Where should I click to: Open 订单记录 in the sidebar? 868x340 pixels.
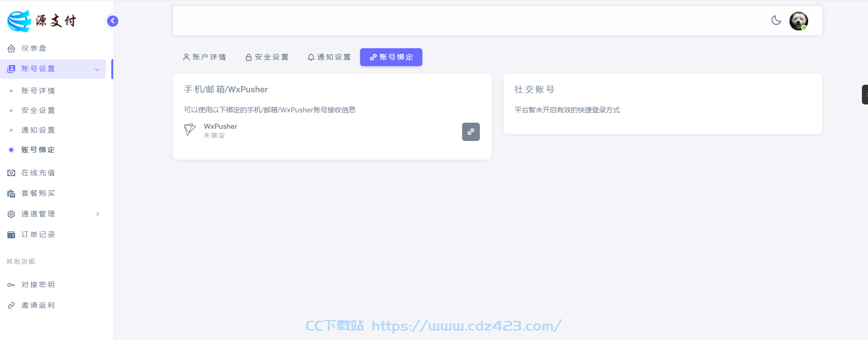53,235
